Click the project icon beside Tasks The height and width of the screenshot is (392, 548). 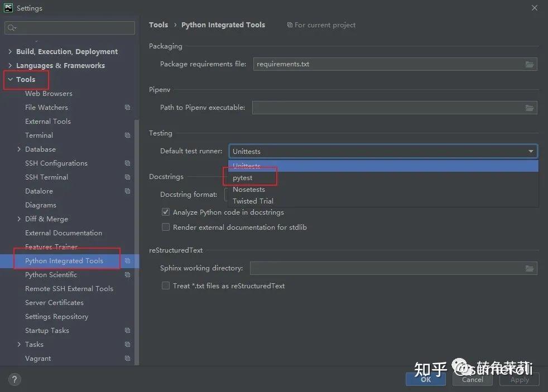pyautogui.click(x=128, y=345)
